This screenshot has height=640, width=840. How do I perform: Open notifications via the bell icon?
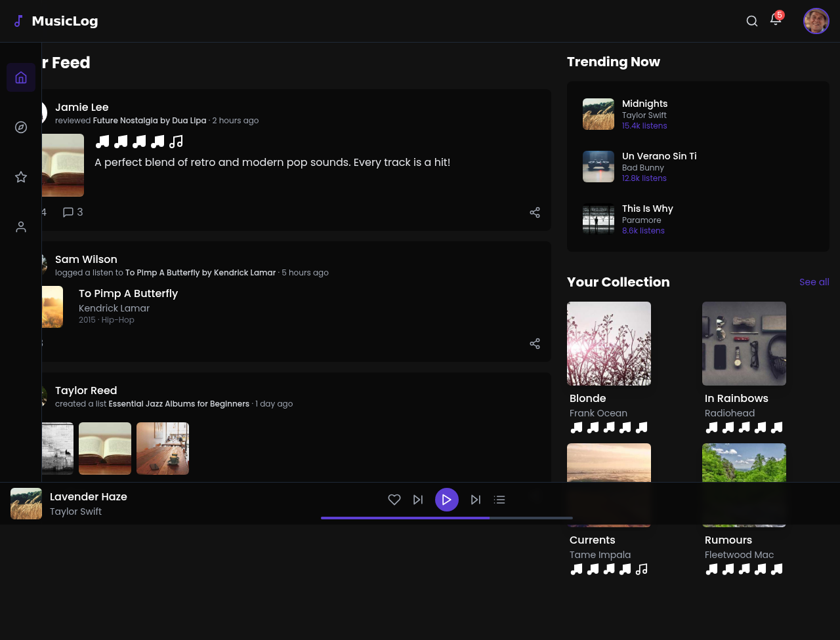coord(775,20)
